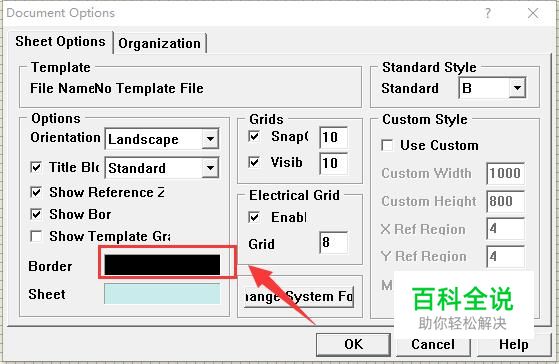The image size is (559, 364).
Task: Click the Change System Font button
Action: [299, 297]
